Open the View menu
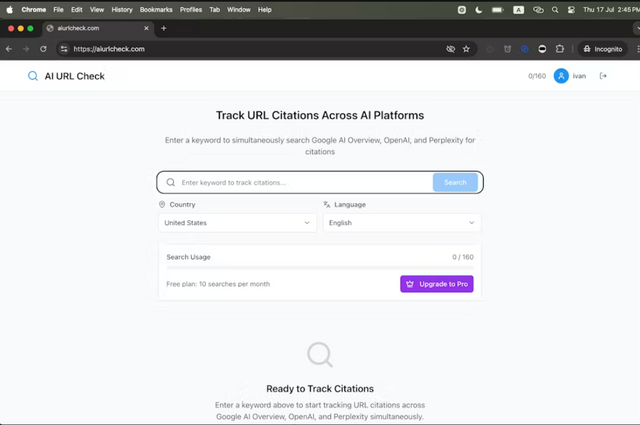 click(x=97, y=9)
